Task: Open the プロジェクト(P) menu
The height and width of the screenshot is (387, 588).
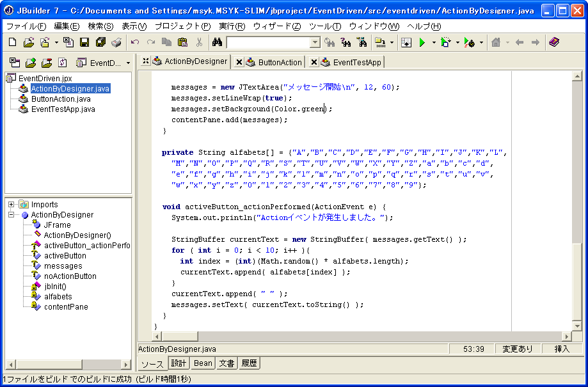Action: (x=182, y=26)
